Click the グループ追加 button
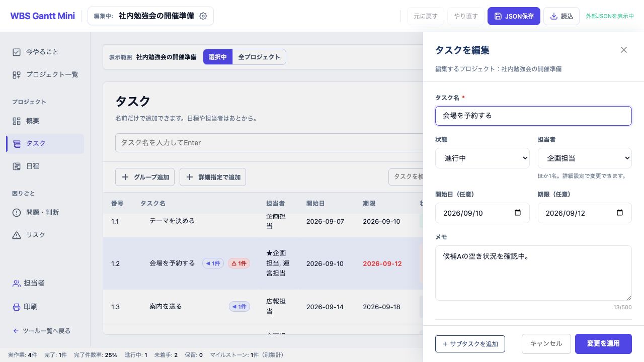This screenshot has width=644, height=362. (145, 177)
